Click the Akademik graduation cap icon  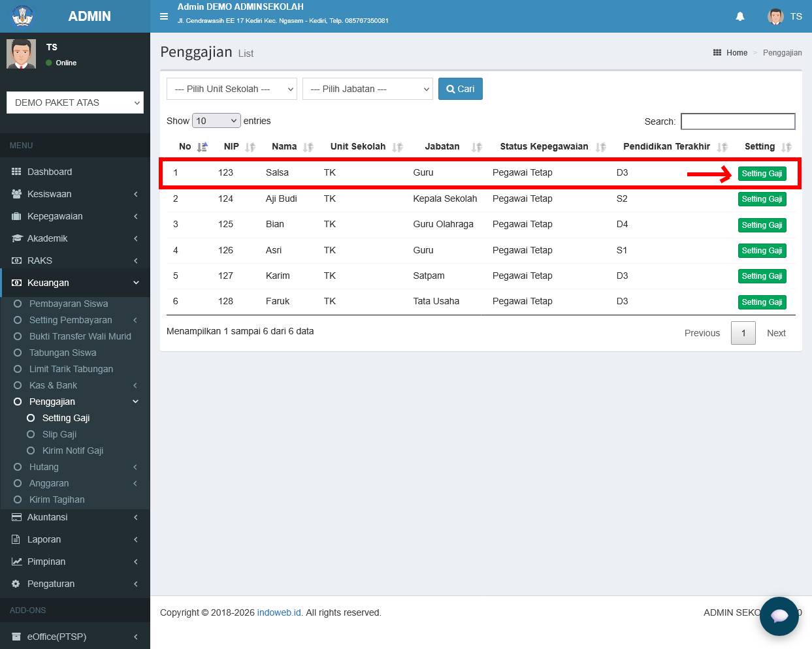point(16,238)
